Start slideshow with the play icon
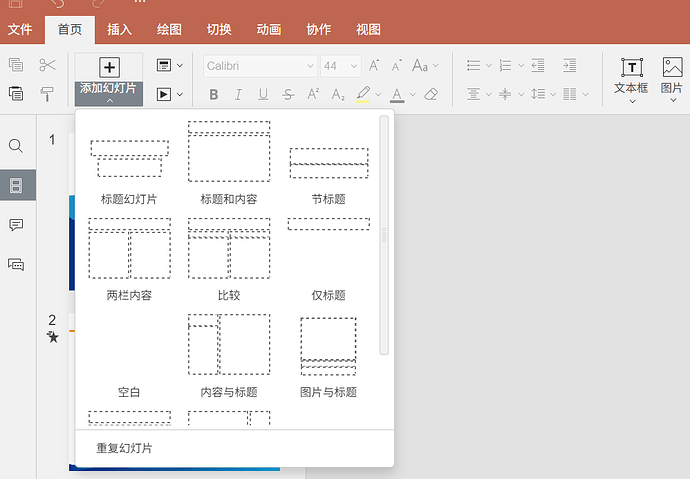The width and height of the screenshot is (690, 479). [x=164, y=94]
